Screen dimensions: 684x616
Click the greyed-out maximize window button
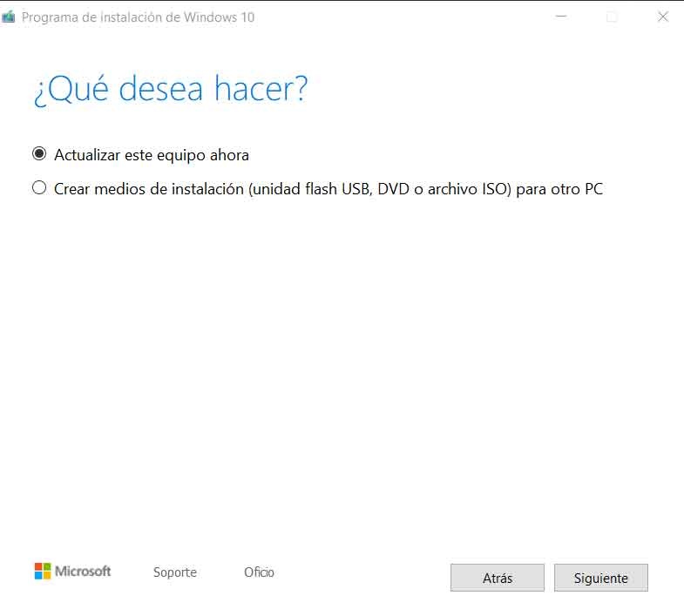pos(612,17)
